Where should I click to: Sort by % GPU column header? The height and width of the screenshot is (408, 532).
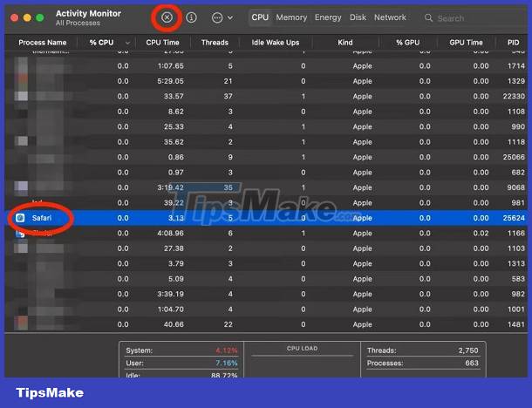point(408,43)
